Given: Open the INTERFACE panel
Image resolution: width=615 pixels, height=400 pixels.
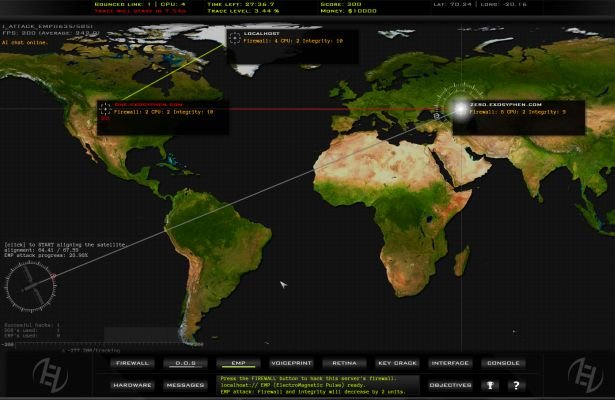Looking at the screenshot, I should point(450,363).
